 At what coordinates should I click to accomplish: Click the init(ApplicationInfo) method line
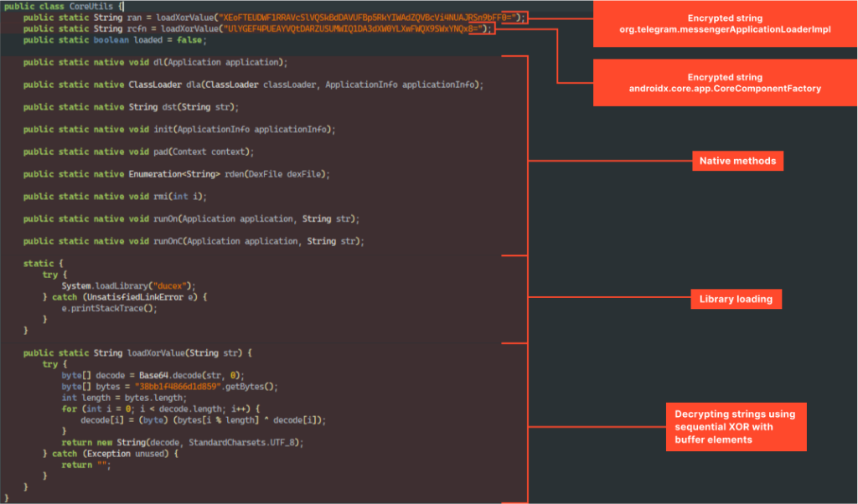178,129
